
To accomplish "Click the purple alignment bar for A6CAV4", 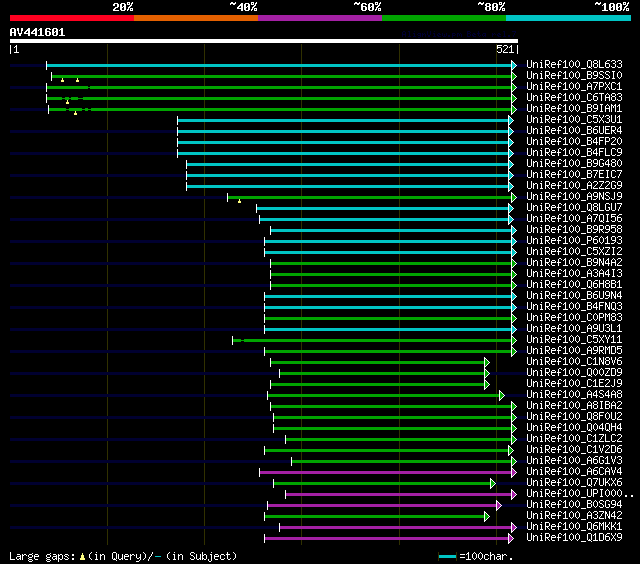I will pyautogui.click(x=386, y=473).
